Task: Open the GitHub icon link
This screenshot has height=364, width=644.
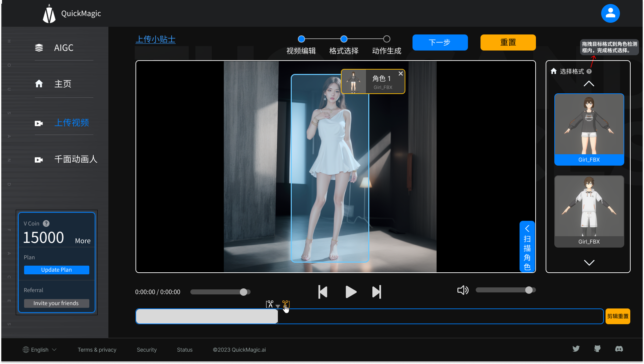Action: [597, 349]
